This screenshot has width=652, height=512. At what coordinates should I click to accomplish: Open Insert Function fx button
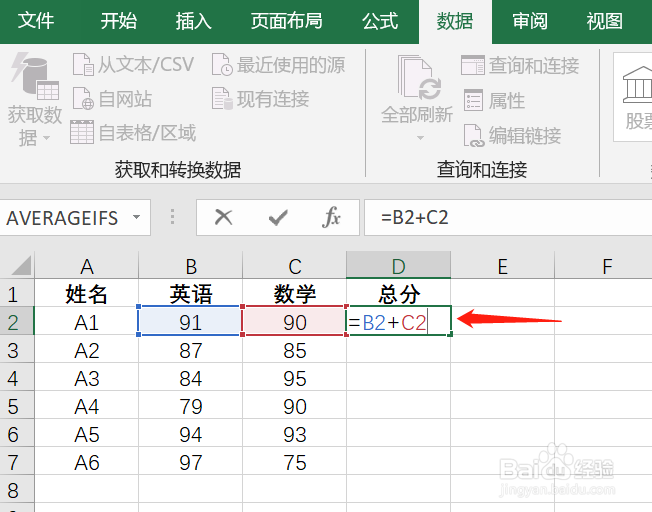coord(331,217)
